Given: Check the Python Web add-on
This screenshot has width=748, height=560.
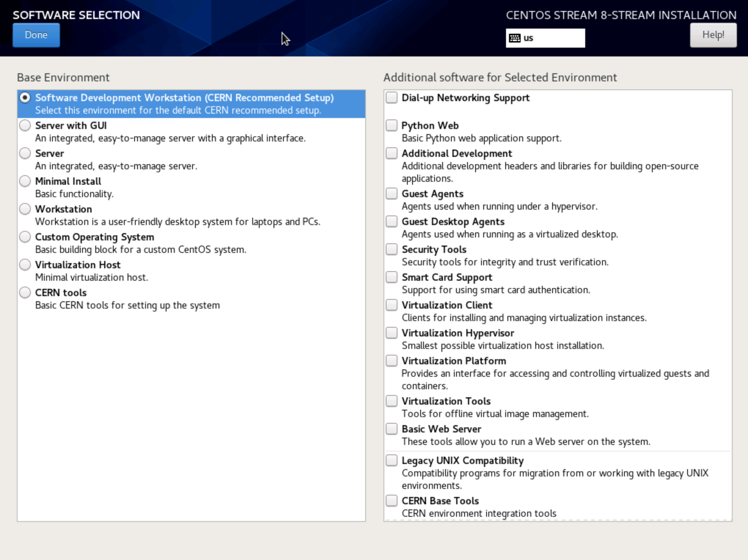Looking at the screenshot, I should tap(392, 126).
